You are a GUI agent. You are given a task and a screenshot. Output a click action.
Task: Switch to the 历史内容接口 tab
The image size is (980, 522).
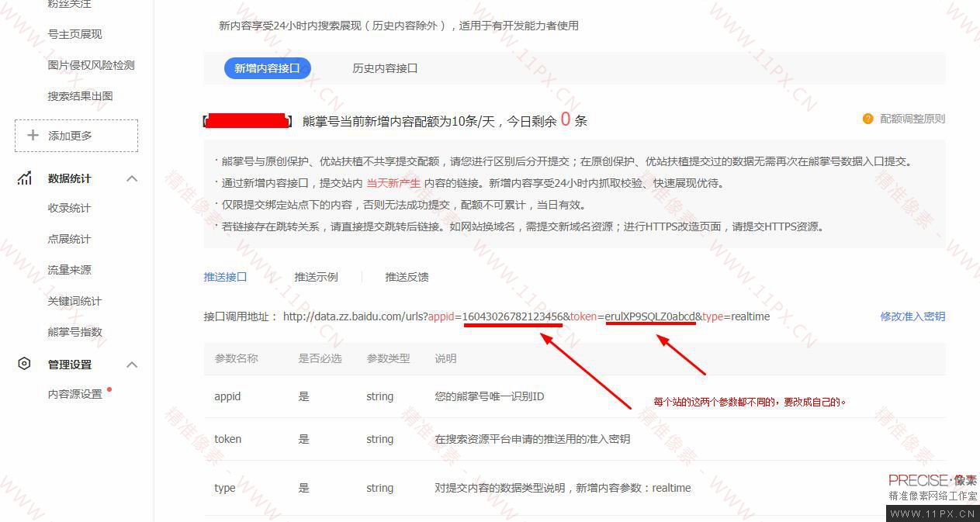385,67
